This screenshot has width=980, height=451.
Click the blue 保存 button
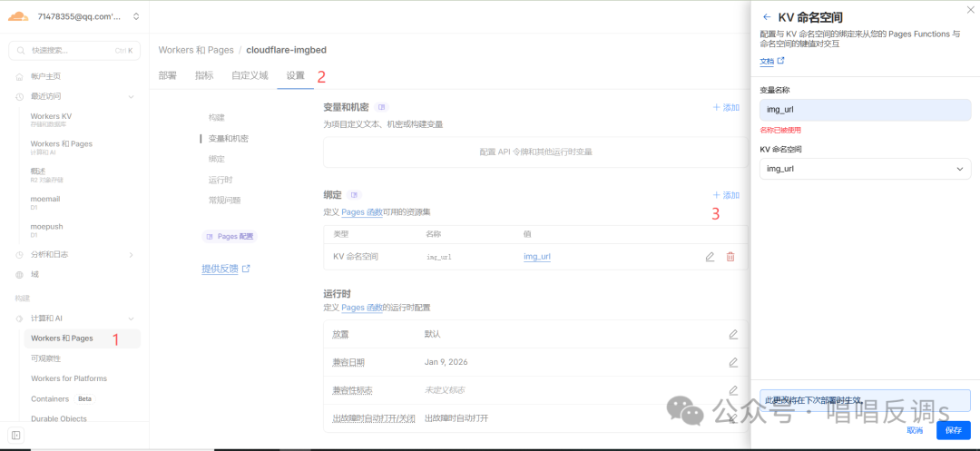[x=953, y=430]
